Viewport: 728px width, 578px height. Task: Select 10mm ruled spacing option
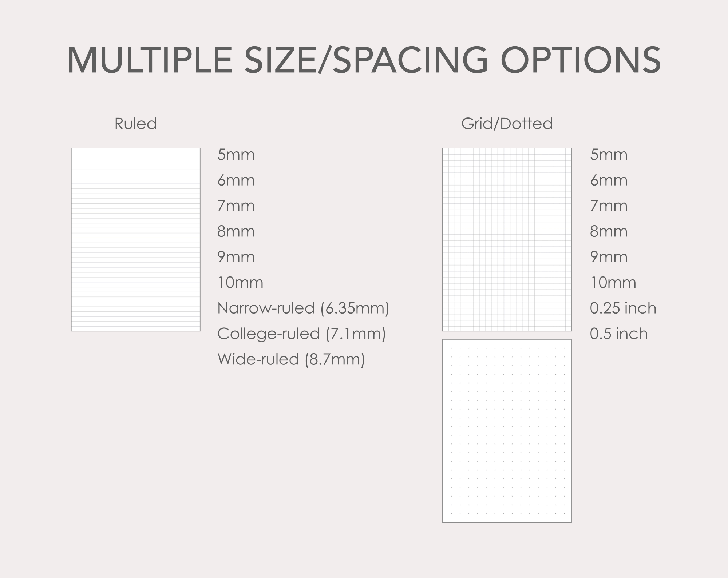coord(240,283)
